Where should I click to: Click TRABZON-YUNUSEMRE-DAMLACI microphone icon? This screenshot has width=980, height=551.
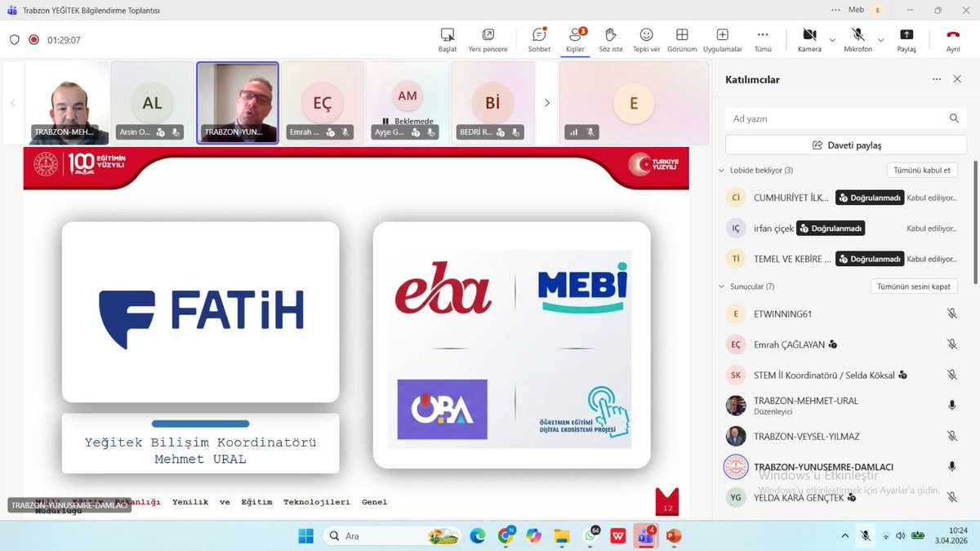click(x=951, y=467)
